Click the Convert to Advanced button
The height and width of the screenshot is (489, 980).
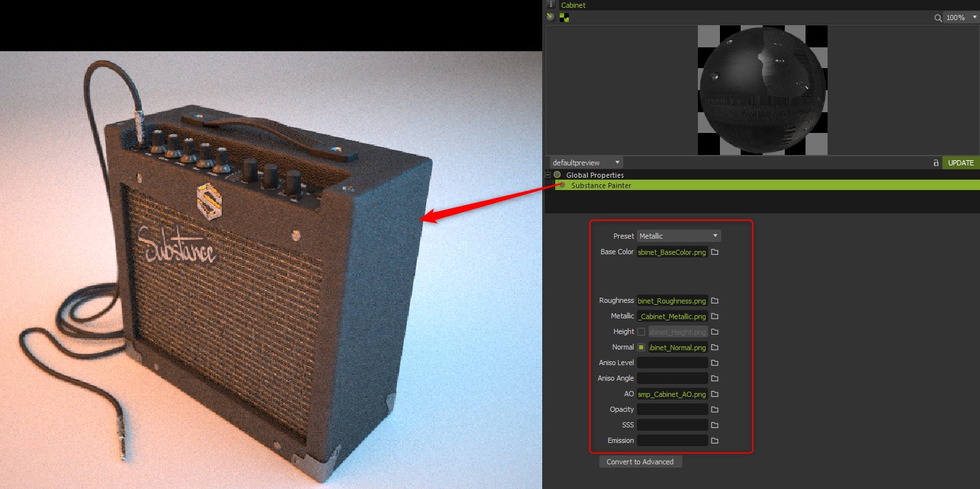[x=640, y=462]
